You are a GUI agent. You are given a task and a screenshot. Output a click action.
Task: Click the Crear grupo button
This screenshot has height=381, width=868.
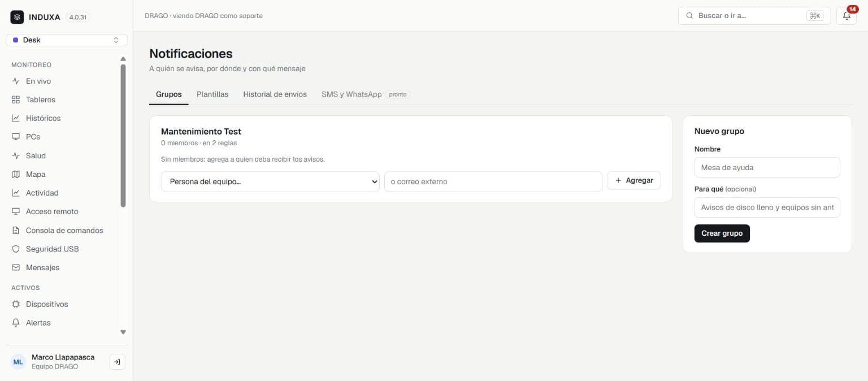coord(722,233)
